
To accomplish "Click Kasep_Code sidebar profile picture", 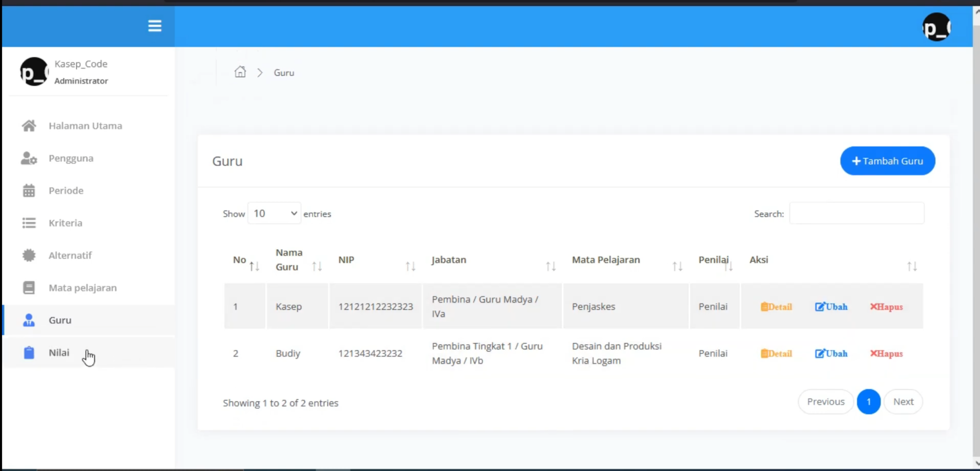I will [34, 72].
